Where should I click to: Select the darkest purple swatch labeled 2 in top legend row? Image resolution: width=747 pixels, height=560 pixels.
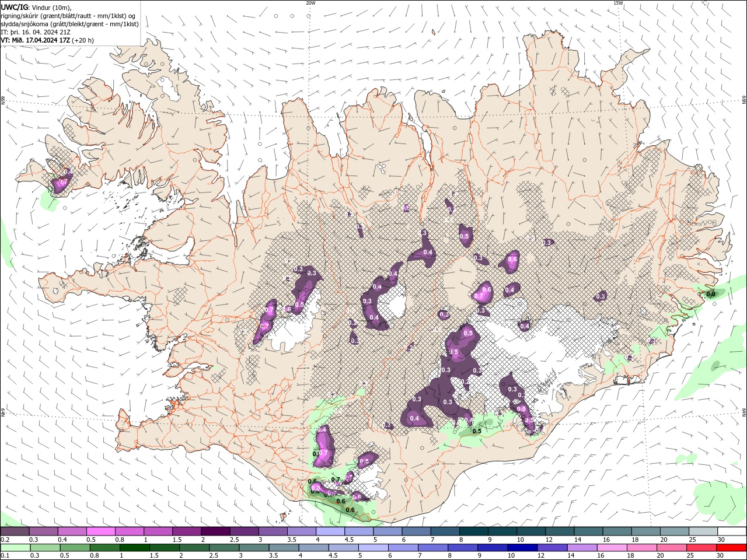coord(215,531)
